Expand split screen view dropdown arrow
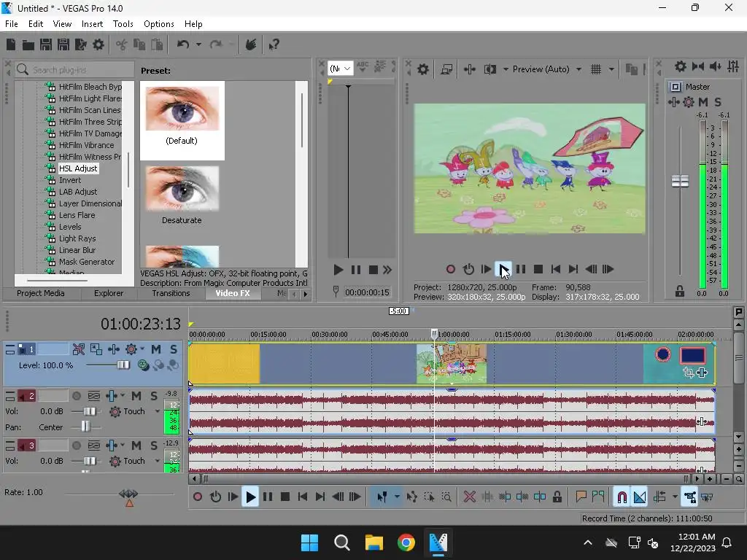The height and width of the screenshot is (560, 747). 506,69
